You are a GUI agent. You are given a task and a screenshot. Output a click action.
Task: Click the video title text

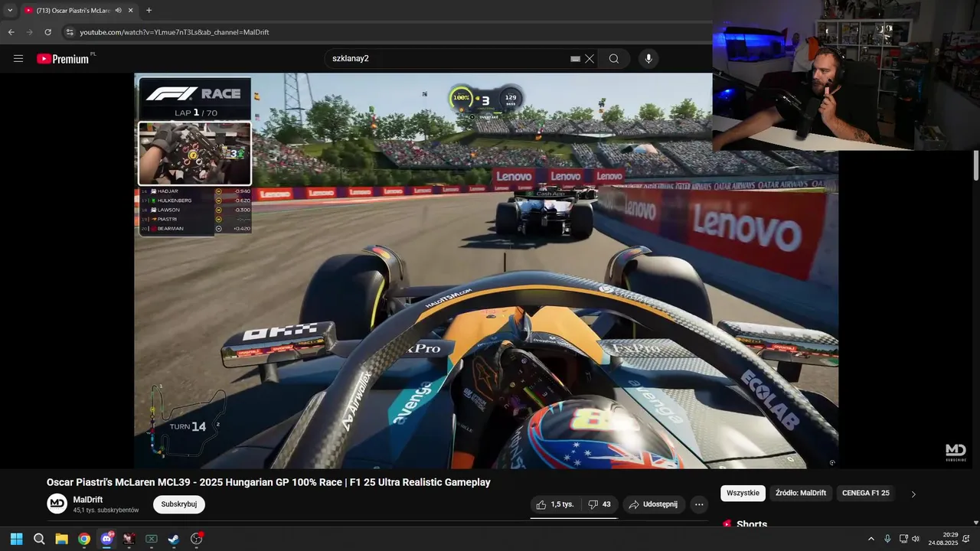pyautogui.click(x=269, y=482)
